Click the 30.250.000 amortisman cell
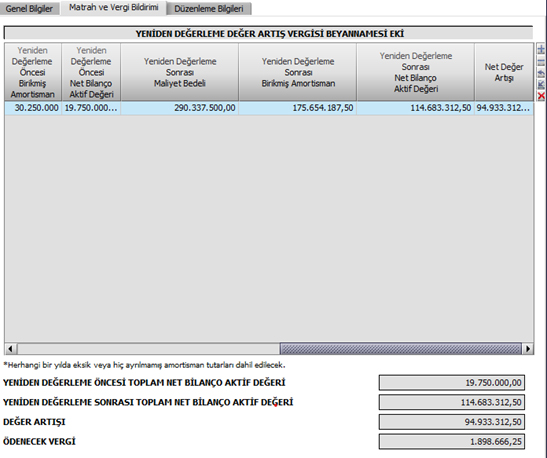The width and height of the screenshot is (547, 458). (x=33, y=108)
